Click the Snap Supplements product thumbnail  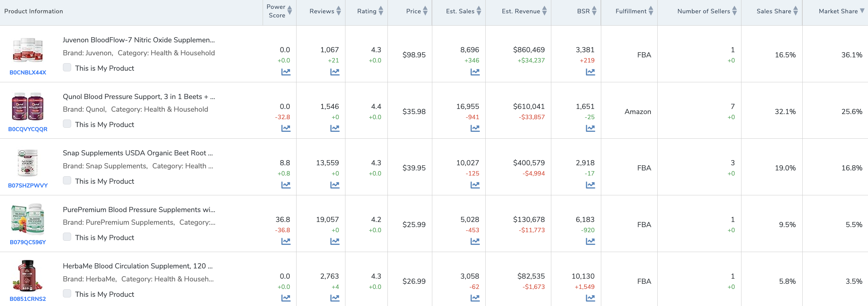tap(28, 163)
